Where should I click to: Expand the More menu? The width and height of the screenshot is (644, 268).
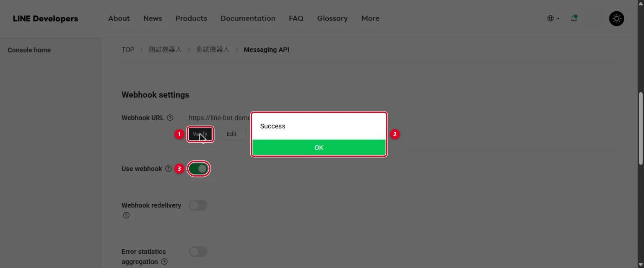pos(370,18)
